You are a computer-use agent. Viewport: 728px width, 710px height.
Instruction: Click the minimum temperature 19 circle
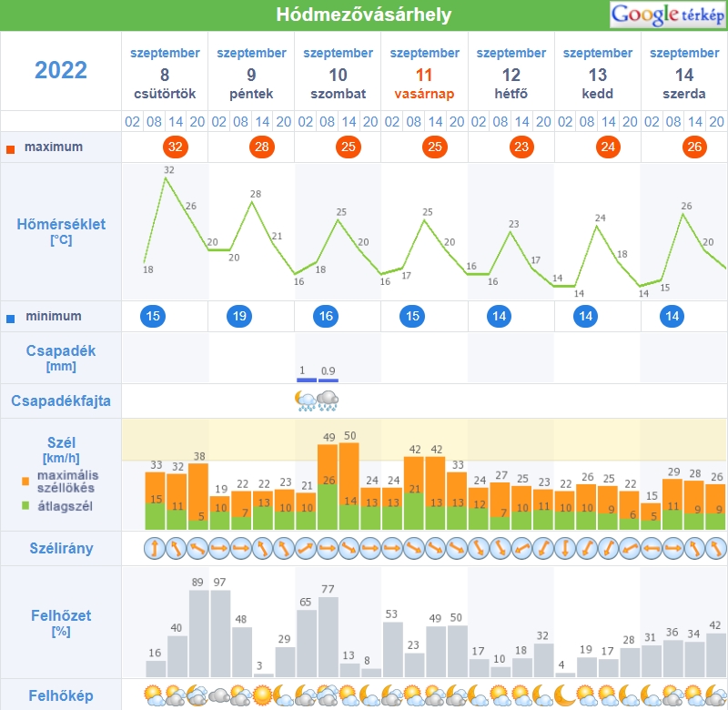pyautogui.click(x=239, y=316)
